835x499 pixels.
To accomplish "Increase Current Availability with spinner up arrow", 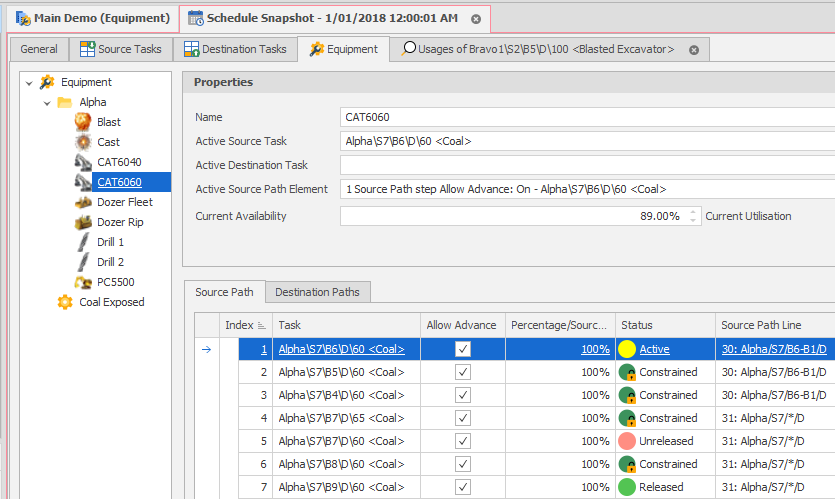I will pos(694,212).
